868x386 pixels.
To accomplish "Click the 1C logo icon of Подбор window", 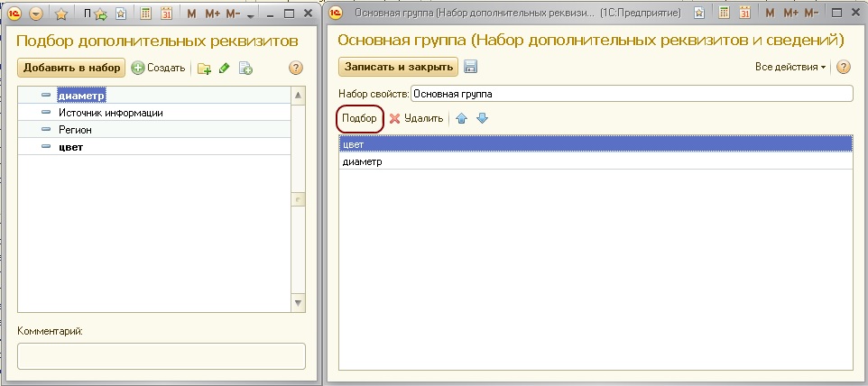I will pyautogui.click(x=14, y=14).
